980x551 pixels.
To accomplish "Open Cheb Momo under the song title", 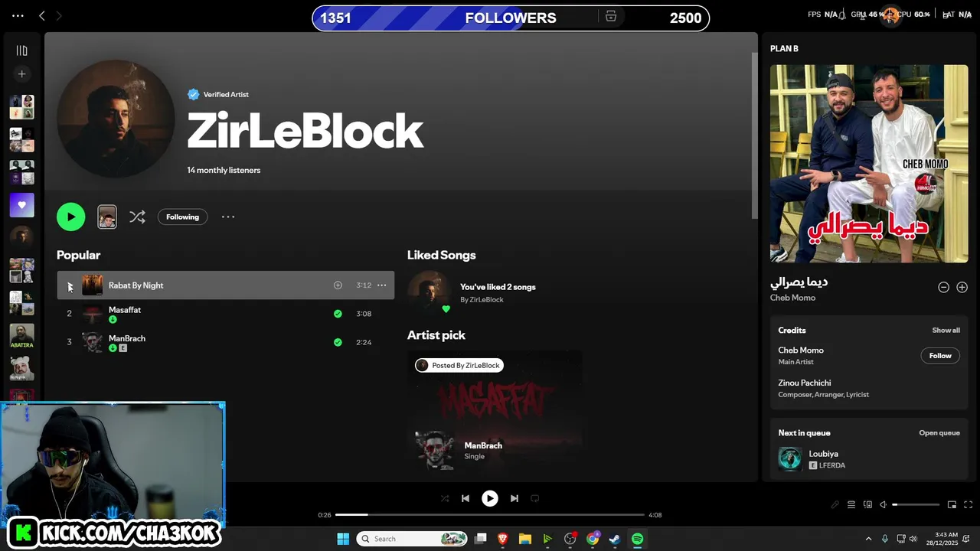I will click(x=792, y=298).
